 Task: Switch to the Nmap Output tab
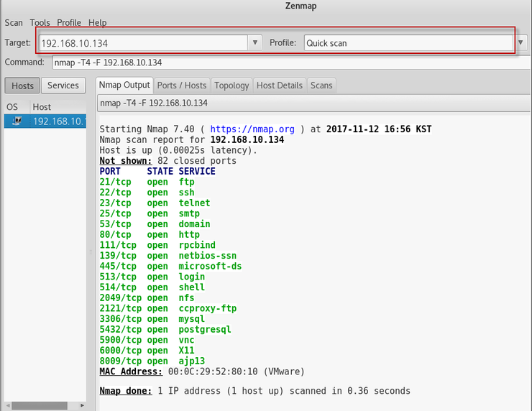(124, 85)
